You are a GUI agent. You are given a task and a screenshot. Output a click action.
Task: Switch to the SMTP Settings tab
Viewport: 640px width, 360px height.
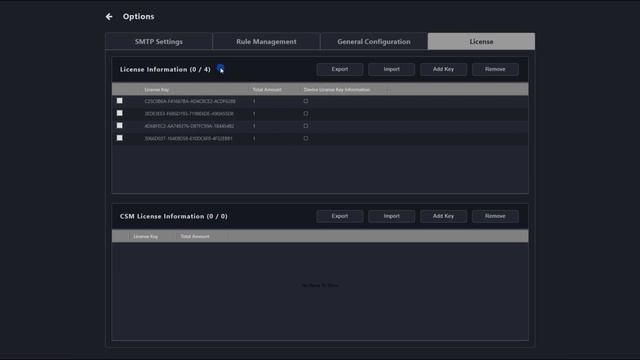159,41
